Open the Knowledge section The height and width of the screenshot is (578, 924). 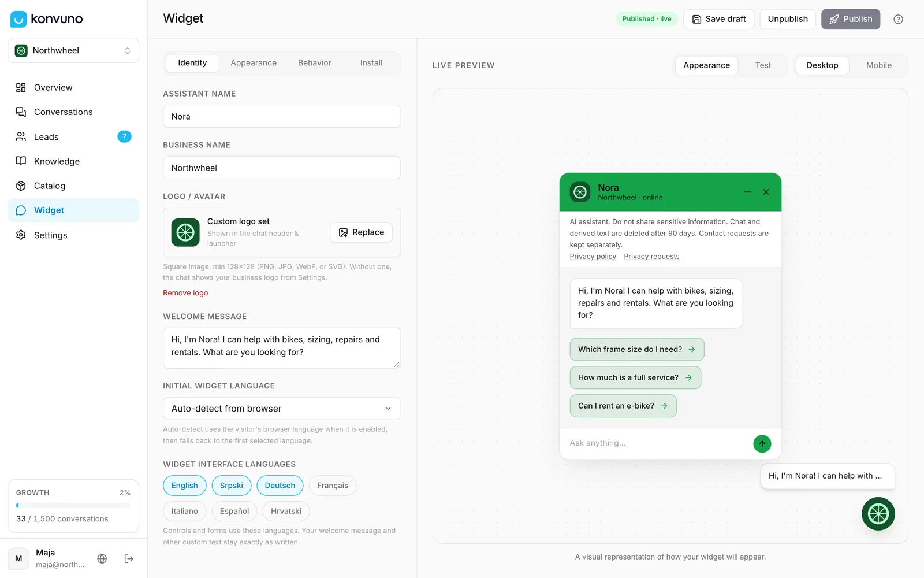point(73,161)
